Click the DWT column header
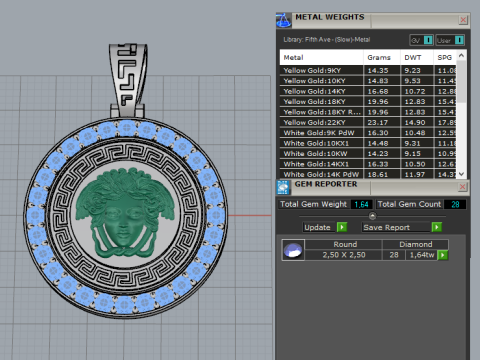This screenshot has height=360, width=480. pos(417,57)
